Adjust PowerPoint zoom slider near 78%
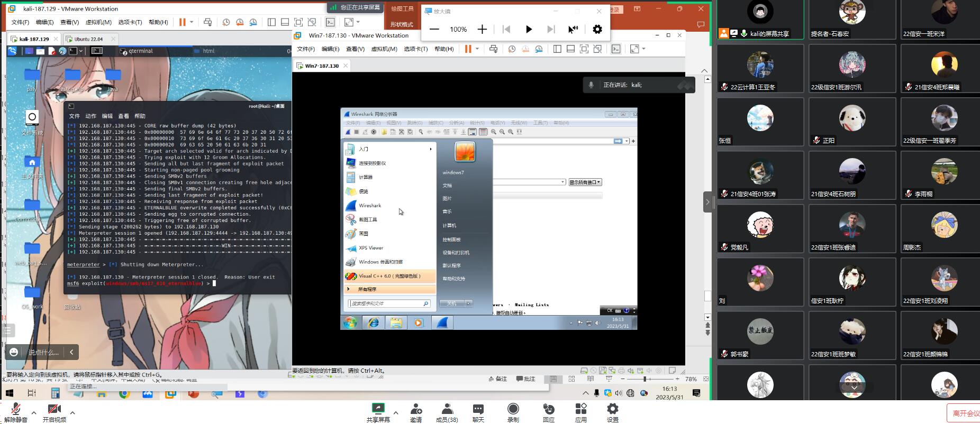The width and height of the screenshot is (980, 424). [645, 379]
